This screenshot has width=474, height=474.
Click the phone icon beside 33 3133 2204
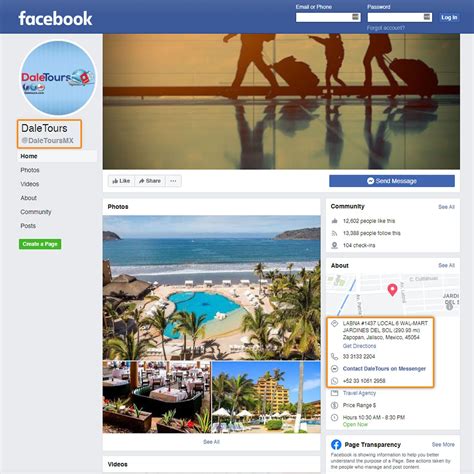pos(334,357)
